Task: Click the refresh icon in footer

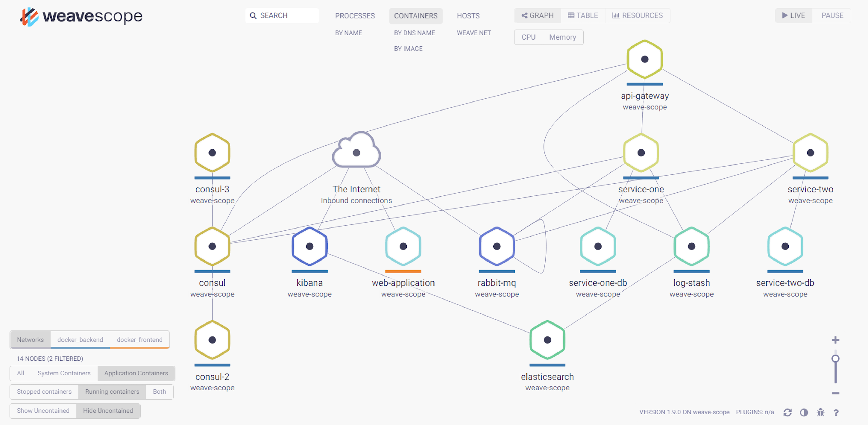Action: pos(787,412)
